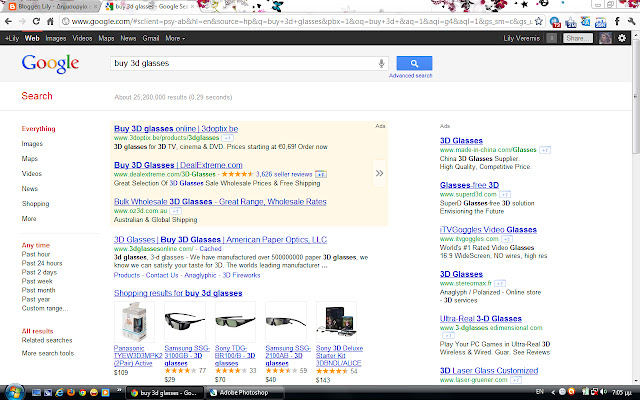Viewport: 640px width, 400px height.
Task: Open the smiley face quick launch icon
Action: (94, 393)
